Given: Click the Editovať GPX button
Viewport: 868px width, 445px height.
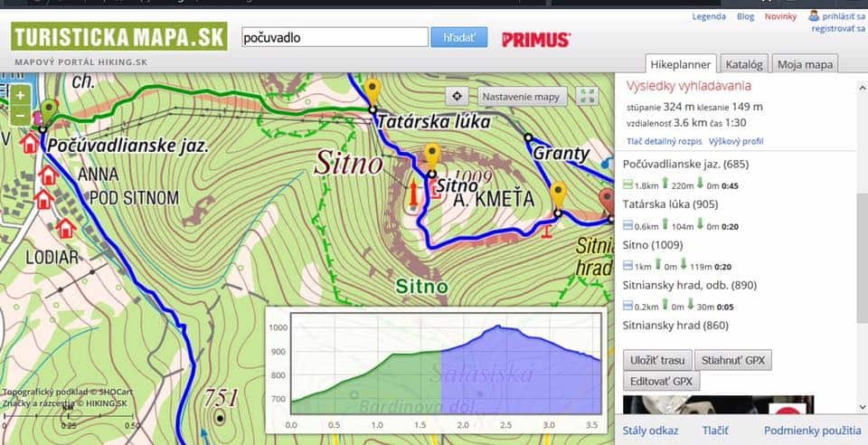Looking at the screenshot, I should 662,381.
